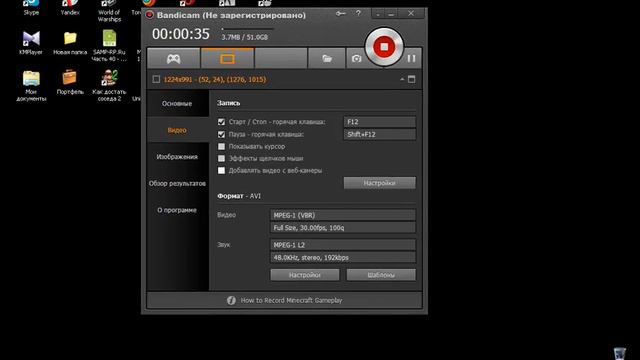
Task: Enable Показывать курсор checkbox
Action: [x=221, y=146]
